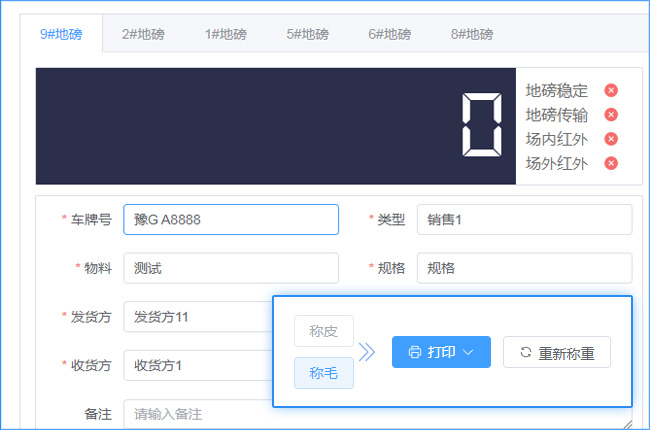
Task: Switch to the 2#地磅 tab
Action: point(143,34)
